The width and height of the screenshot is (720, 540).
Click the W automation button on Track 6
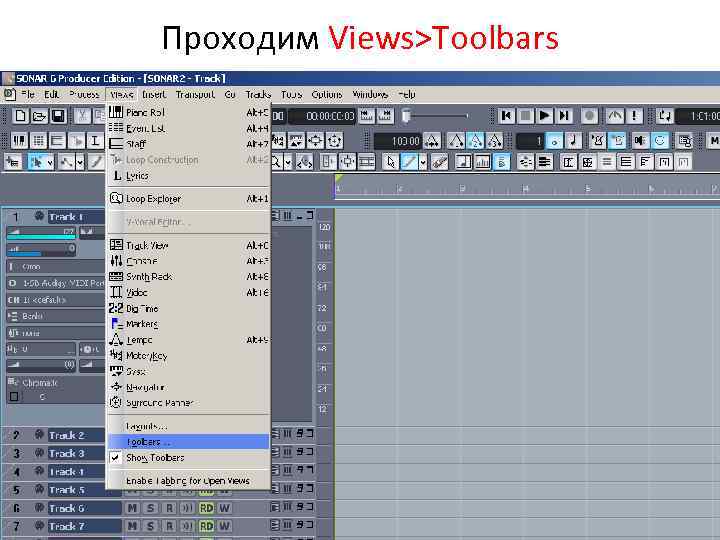pyautogui.click(x=224, y=508)
